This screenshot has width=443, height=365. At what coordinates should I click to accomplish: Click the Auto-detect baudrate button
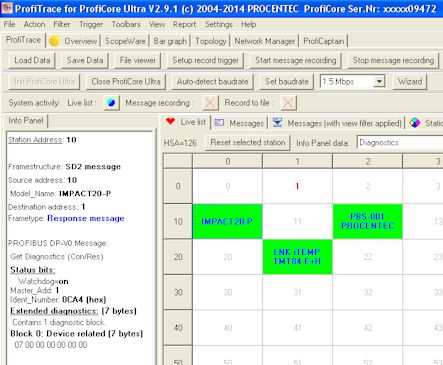click(x=212, y=82)
